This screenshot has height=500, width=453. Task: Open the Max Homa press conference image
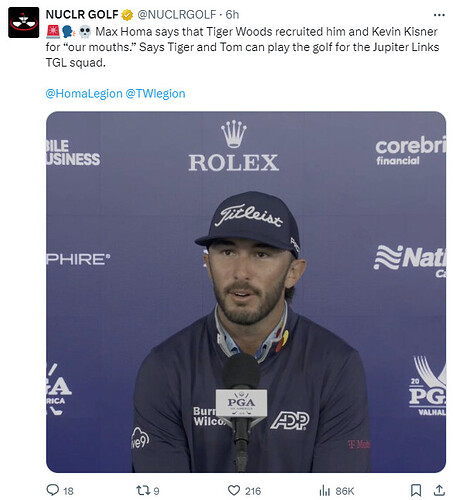(x=246, y=292)
